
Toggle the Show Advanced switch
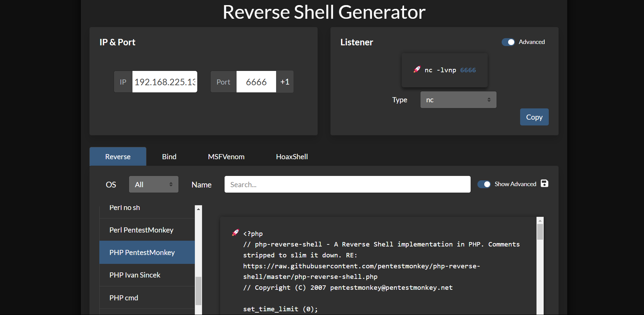484,184
